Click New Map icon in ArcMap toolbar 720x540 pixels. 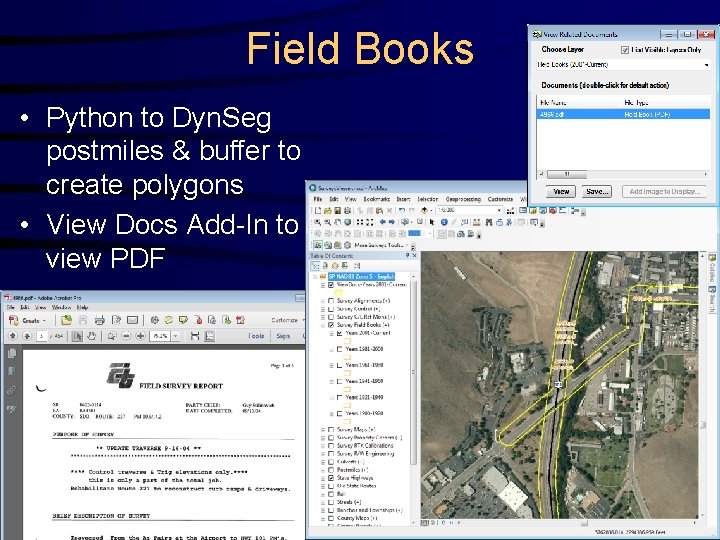318,210
